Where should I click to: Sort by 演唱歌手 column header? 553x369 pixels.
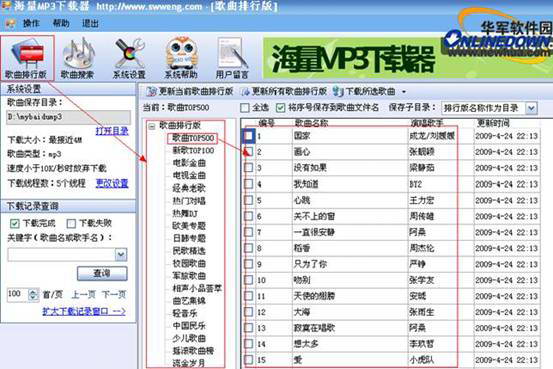point(427,123)
